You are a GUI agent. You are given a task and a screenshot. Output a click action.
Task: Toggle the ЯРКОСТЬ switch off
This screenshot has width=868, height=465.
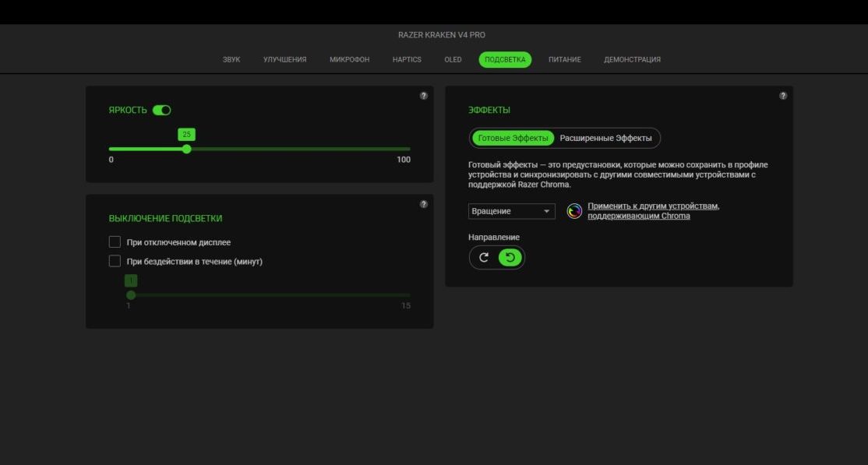pyautogui.click(x=161, y=110)
